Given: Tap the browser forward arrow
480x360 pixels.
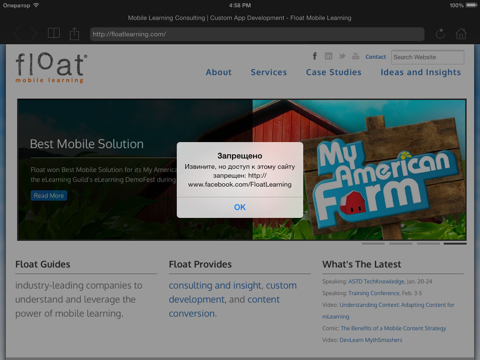Looking at the screenshot, I should pyautogui.click(x=34, y=34).
